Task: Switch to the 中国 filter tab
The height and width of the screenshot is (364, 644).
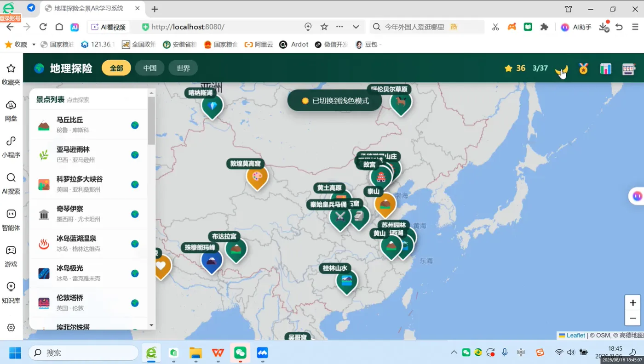Action: click(150, 68)
